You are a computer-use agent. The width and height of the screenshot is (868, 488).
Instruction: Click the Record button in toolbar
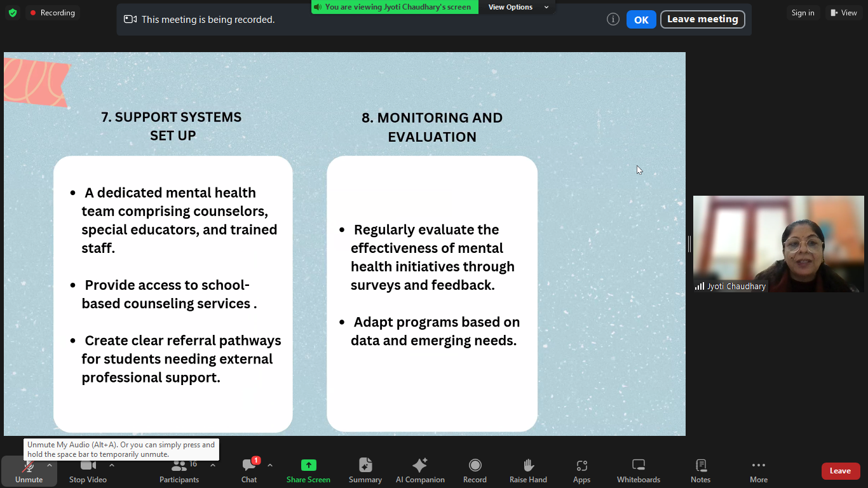coord(475,471)
